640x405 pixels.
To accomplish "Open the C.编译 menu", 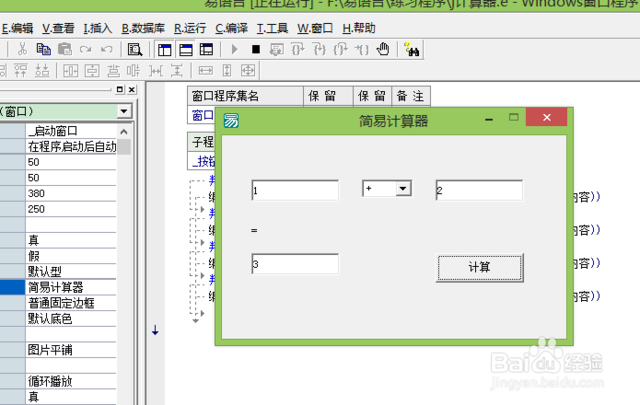I will point(231,28).
